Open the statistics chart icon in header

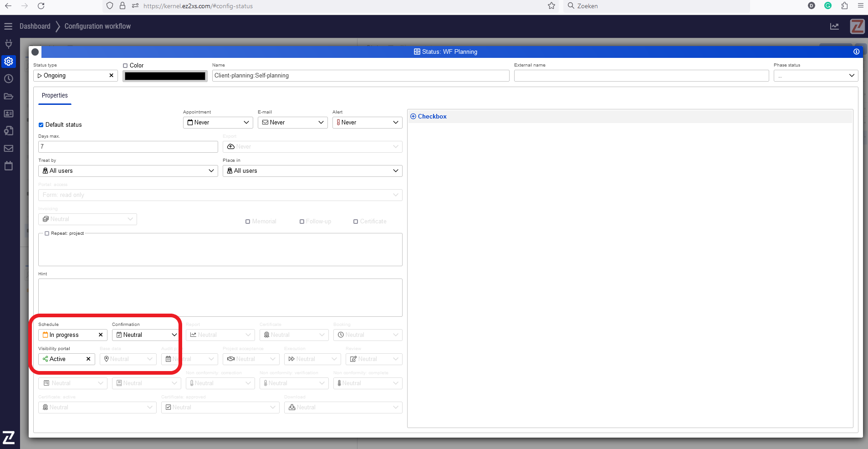pyautogui.click(x=834, y=26)
